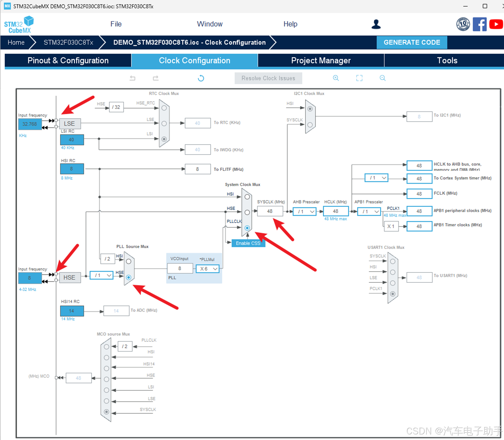Switch to Pinout & Configuration tab
504x440 pixels.
click(68, 61)
